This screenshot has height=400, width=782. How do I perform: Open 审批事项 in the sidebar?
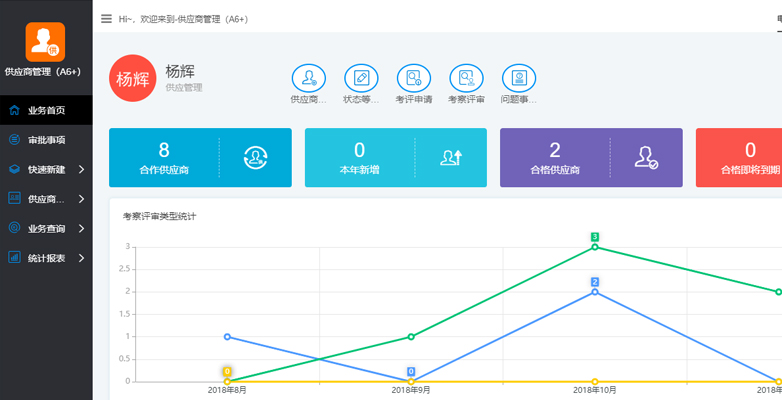(46, 140)
